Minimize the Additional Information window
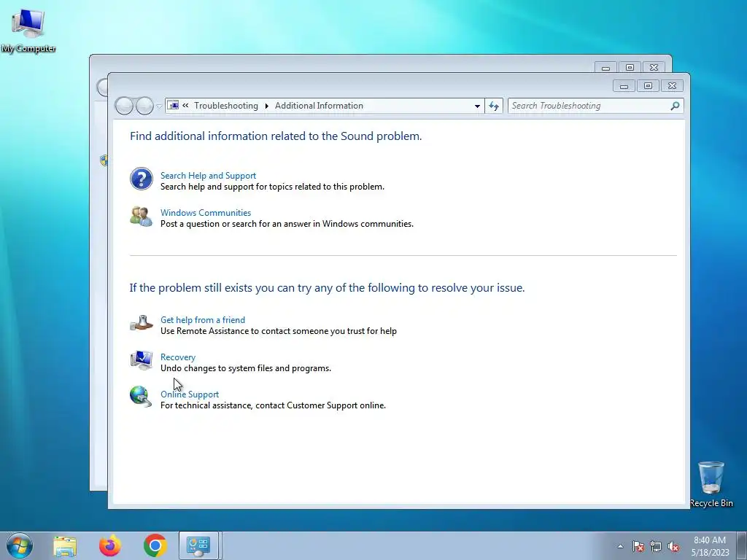 [x=624, y=86]
